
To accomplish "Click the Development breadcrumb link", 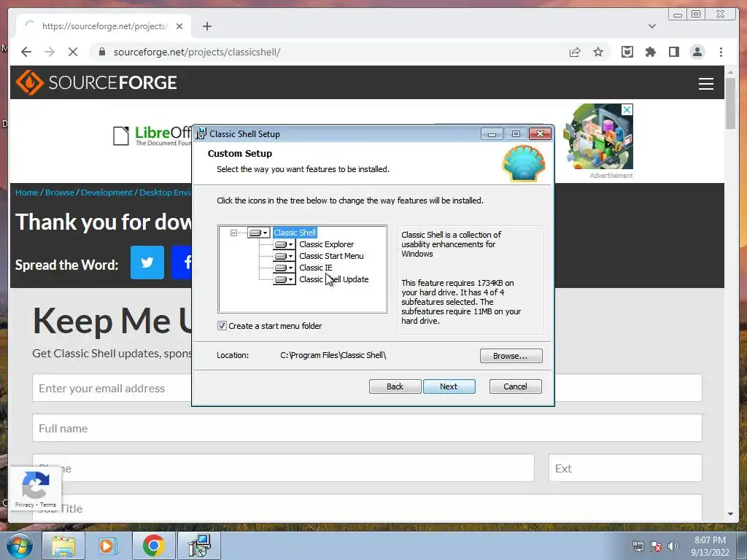I will tap(107, 192).
